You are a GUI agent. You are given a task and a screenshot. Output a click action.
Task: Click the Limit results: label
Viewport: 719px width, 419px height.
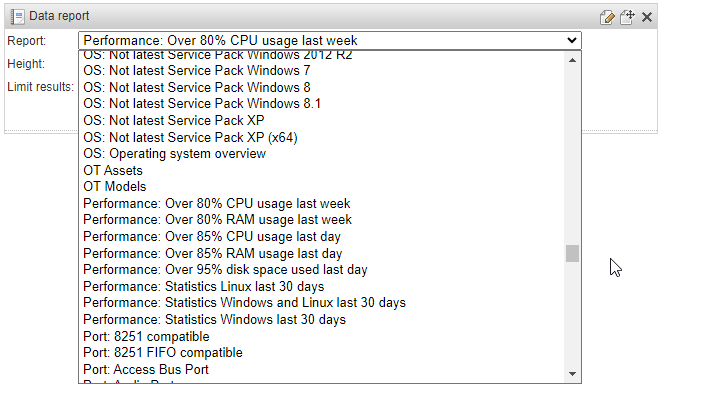pos(40,87)
